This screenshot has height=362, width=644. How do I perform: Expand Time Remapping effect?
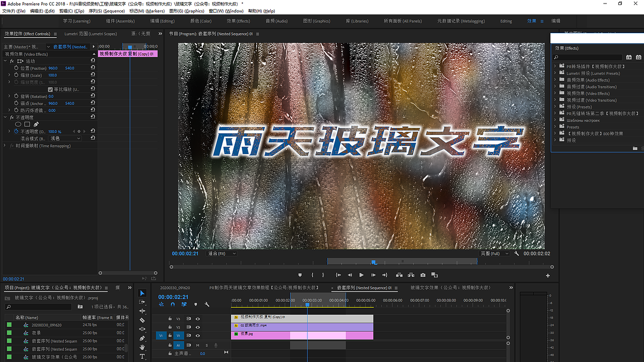[x=5, y=146]
